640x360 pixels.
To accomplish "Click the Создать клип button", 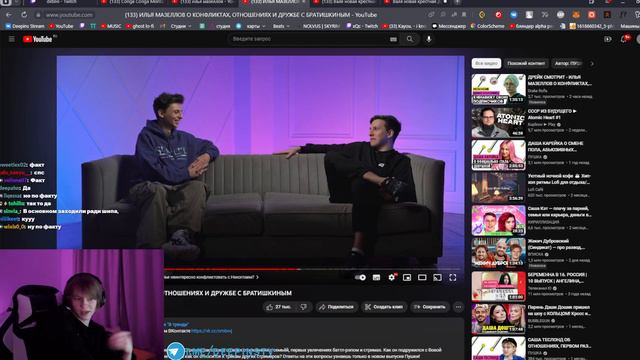I will pyautogui.click(x=384, y=307).
